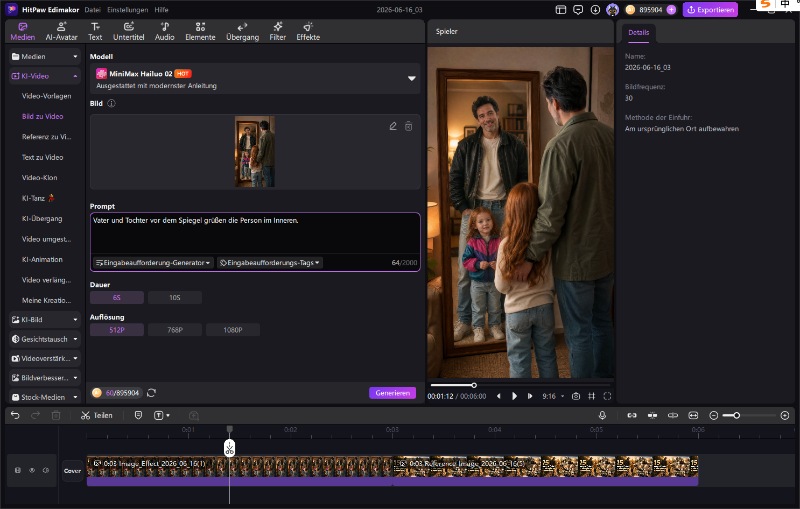Open the Untertitel tab
This screenshot has height=509, width=800.
point(129,32)
